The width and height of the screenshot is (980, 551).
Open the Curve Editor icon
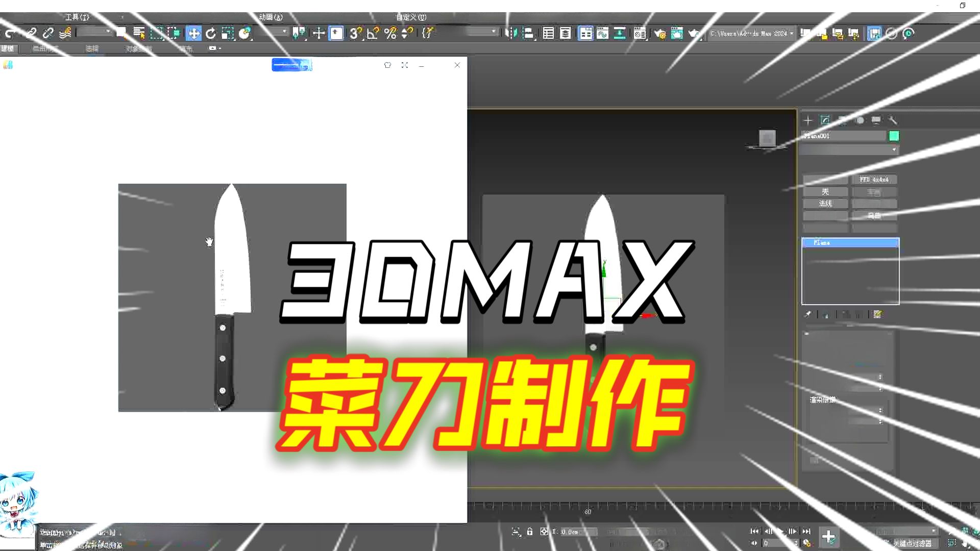click(x=603, y=34)
